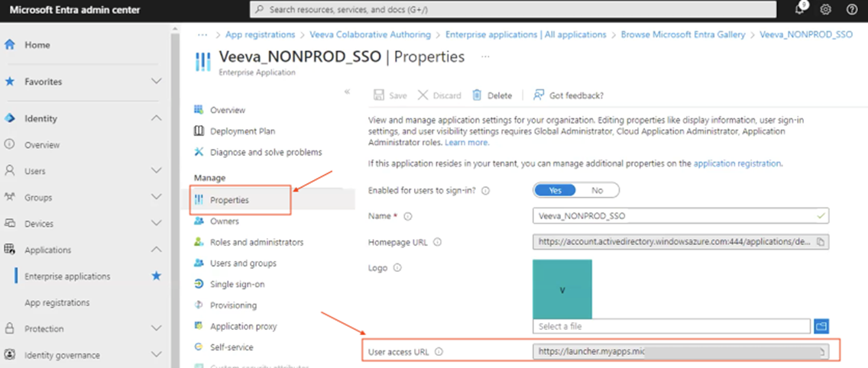Viewport: 868px width, 368px height.
Task: Click the Identity diamond icon
Action: click(x=9, y=118)
